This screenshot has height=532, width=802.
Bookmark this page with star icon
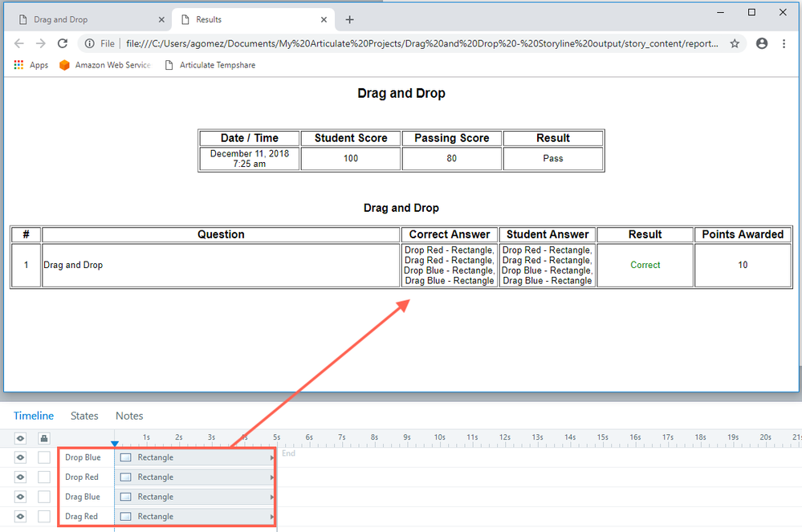point(735,44)
